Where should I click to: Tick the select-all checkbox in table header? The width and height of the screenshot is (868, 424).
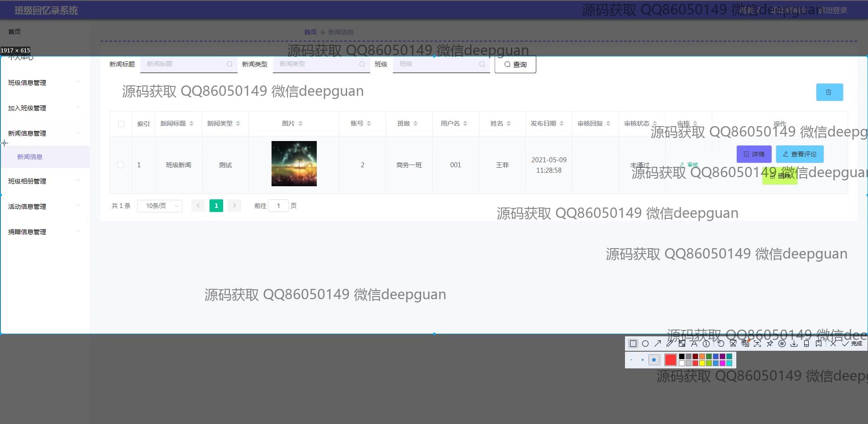pyautogui.click(x=121, y=124)
